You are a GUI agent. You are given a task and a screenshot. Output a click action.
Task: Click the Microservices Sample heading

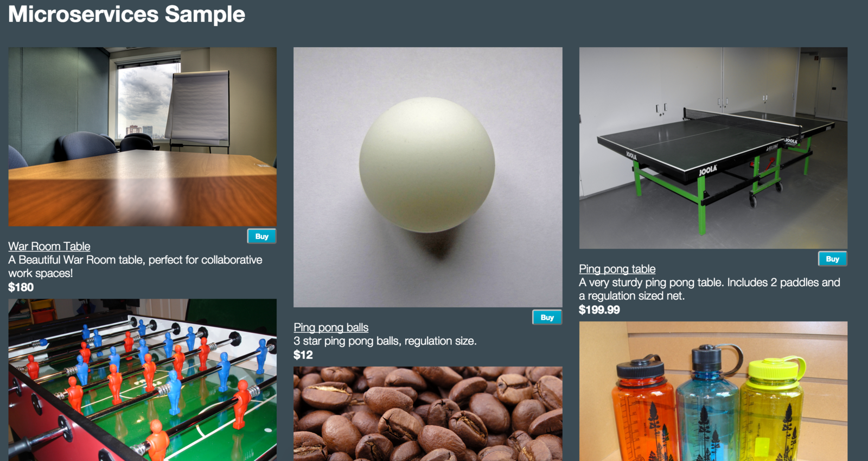(126, 14)
